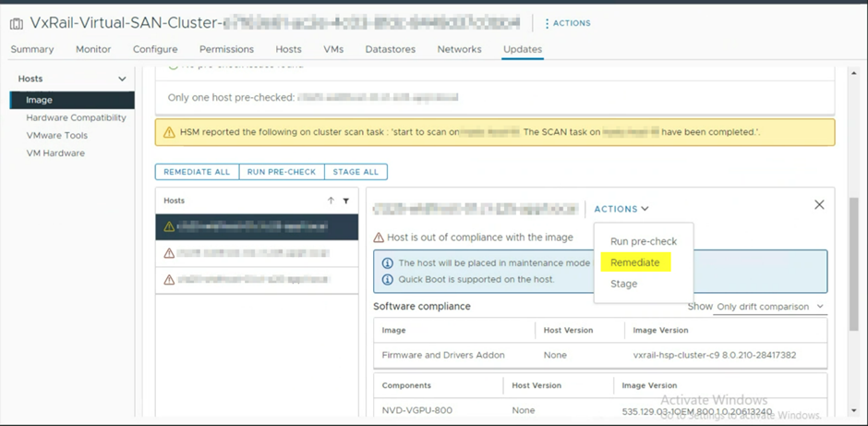Screen dimensions: 868x426
Task: Choose Run pre-check from ACTIONS menu
Action: tap(644, 241)
